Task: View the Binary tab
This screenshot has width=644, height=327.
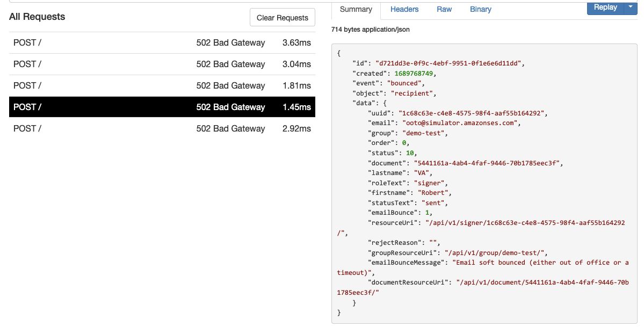Action: pyautogui.click(x=480, y=9)
